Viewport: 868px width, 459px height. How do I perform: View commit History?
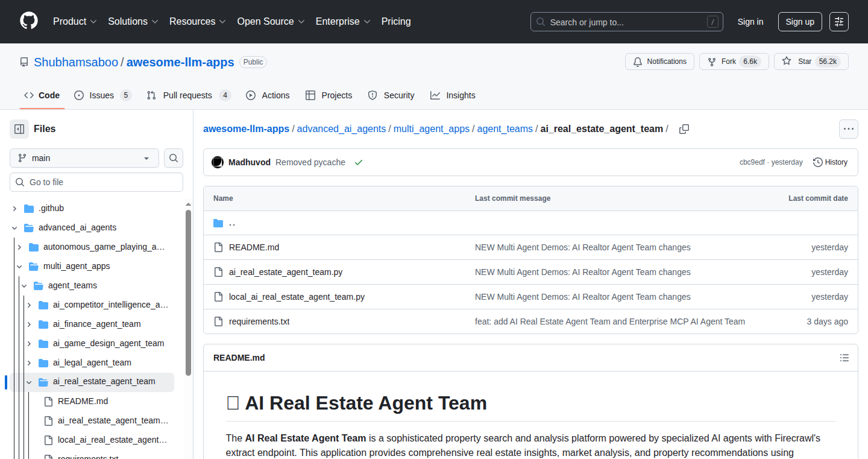(x=830, y=162)
